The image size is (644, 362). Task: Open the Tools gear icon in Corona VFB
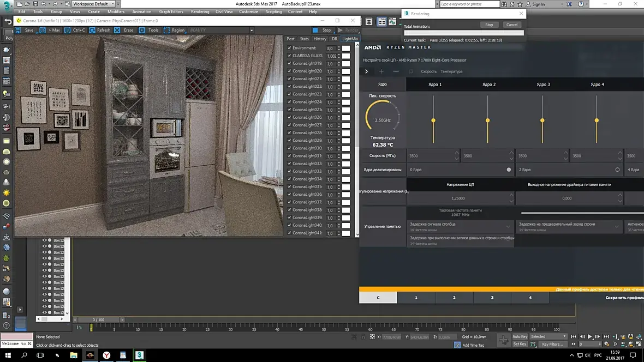pos(142,30)
